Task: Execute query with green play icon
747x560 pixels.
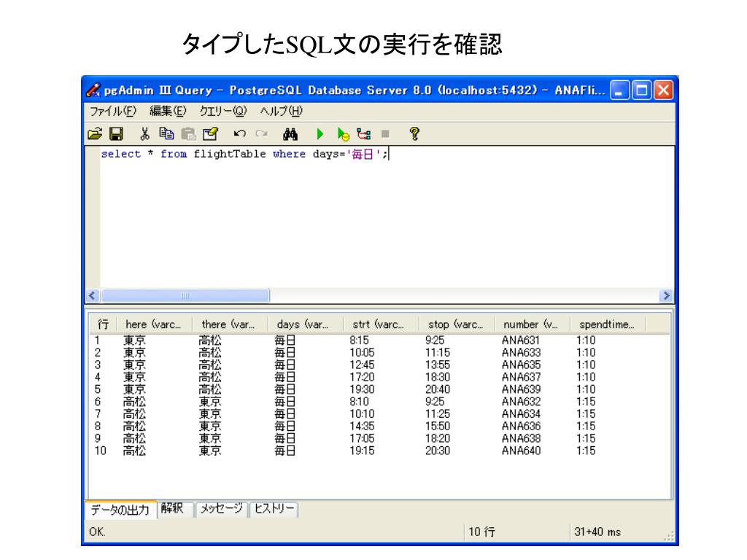Action: point(320,134)
